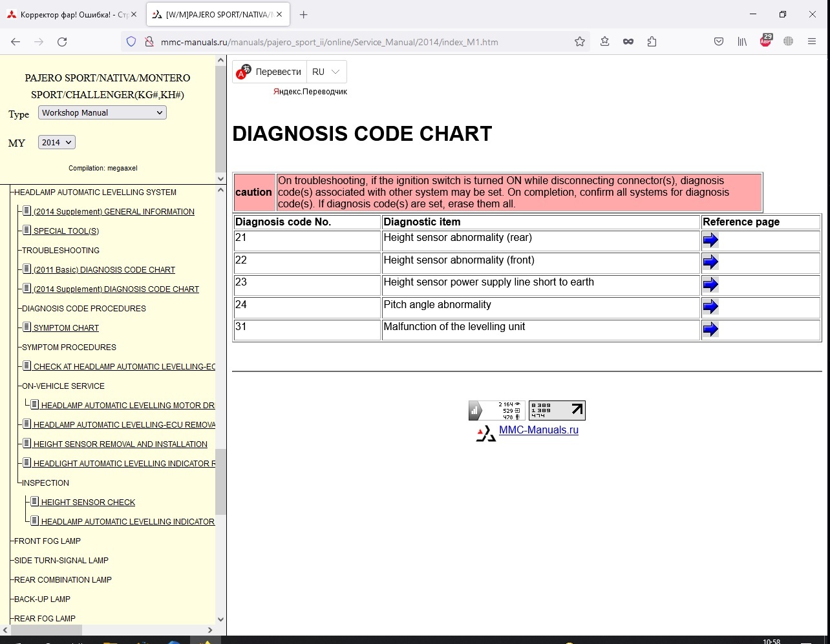Open Firefox application hamburger menu
Screen dimensions: 830x644
[812, 42]
